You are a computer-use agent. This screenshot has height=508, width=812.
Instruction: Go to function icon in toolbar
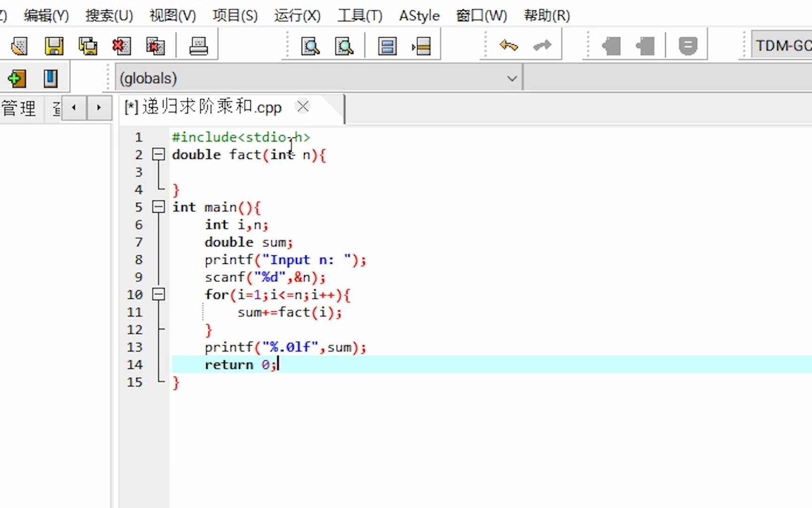point(387,46)
